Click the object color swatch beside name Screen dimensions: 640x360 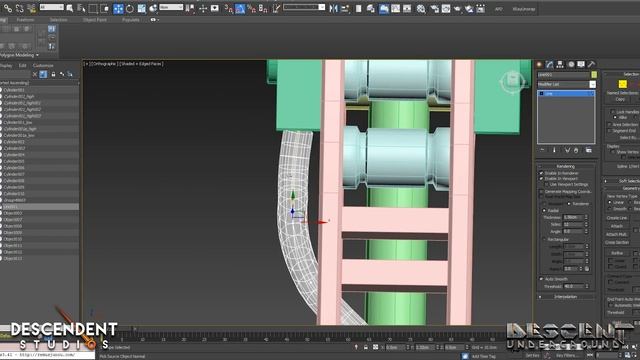594,75
